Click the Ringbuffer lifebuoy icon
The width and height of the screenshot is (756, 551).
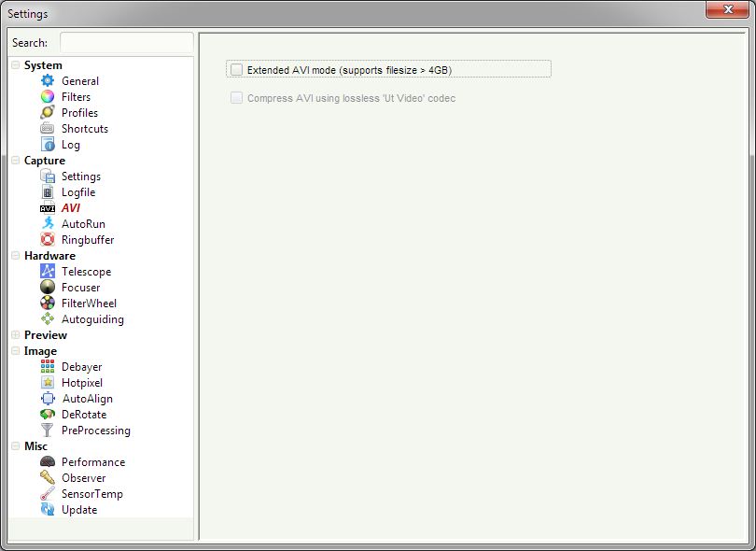[48, 239]
